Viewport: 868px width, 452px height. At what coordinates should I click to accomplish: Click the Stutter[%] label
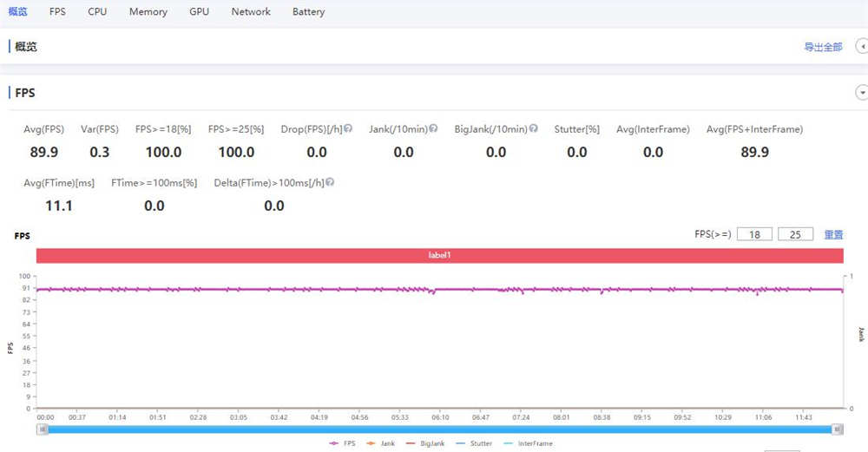tap(577, 129)
